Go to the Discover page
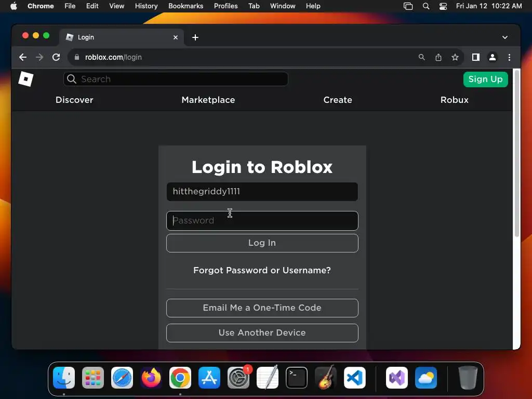 pos(74,100)
